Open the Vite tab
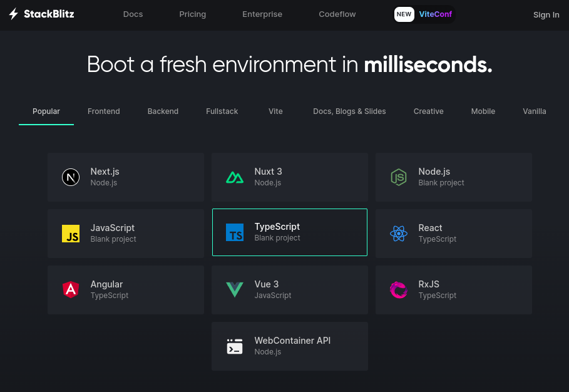 (x=275, y=111)
